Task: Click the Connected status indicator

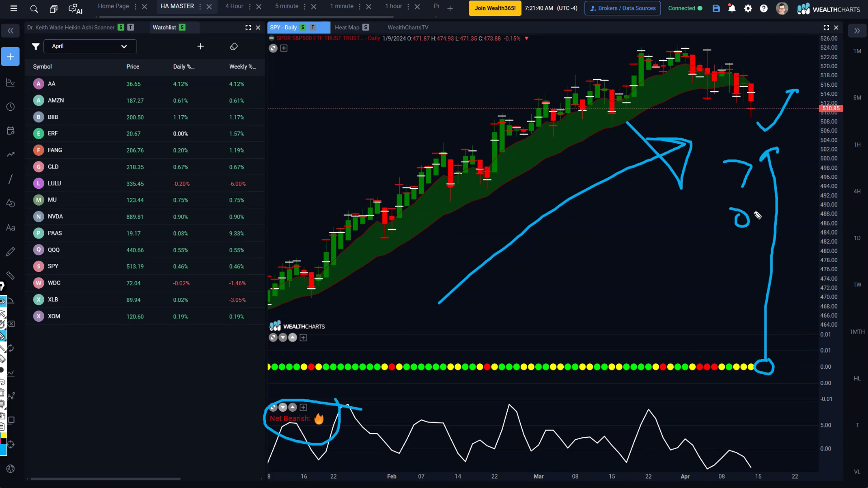Action: (x=685, y=8)
